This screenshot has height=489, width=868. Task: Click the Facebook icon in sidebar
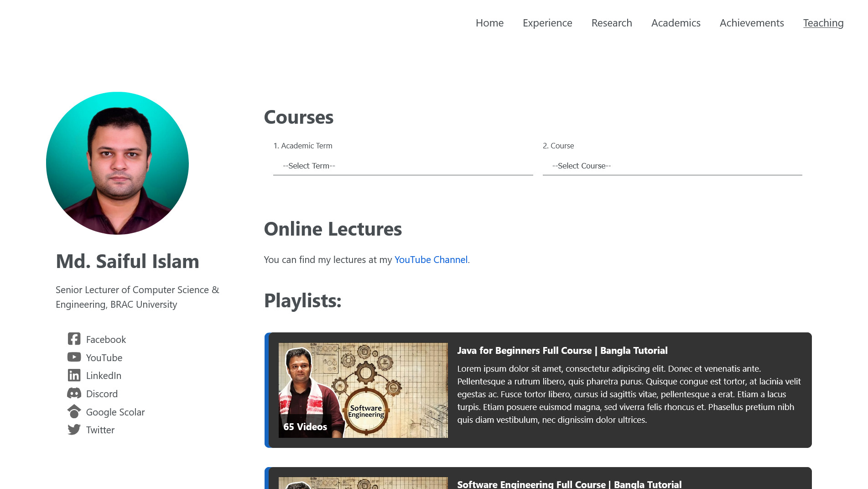click(74, 339)
